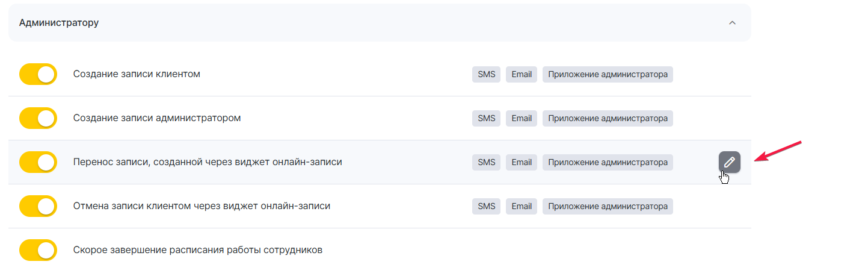Select SMS tag in 'Создание записи администратором' row
Screen dimensions: 868x279
coord(486,118)
